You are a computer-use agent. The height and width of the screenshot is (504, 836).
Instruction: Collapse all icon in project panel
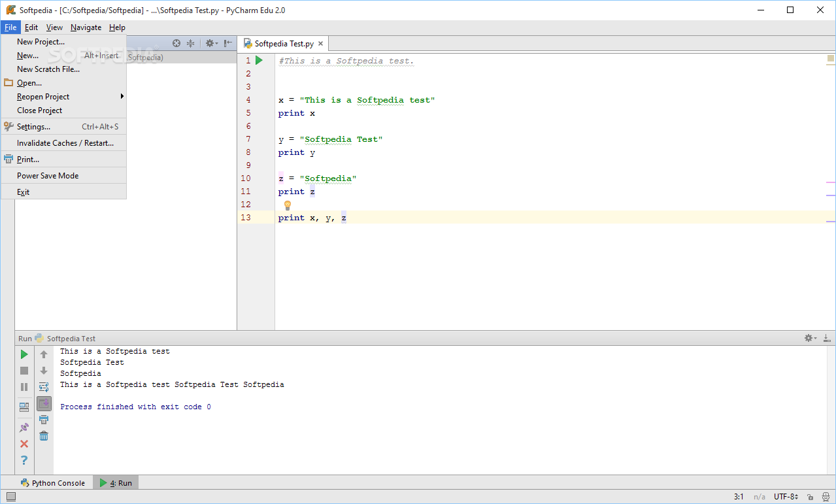[x=191, y=43]
